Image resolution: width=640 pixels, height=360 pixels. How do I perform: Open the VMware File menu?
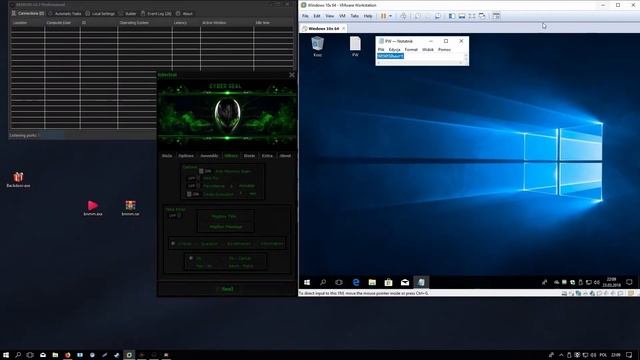[305, 16]
